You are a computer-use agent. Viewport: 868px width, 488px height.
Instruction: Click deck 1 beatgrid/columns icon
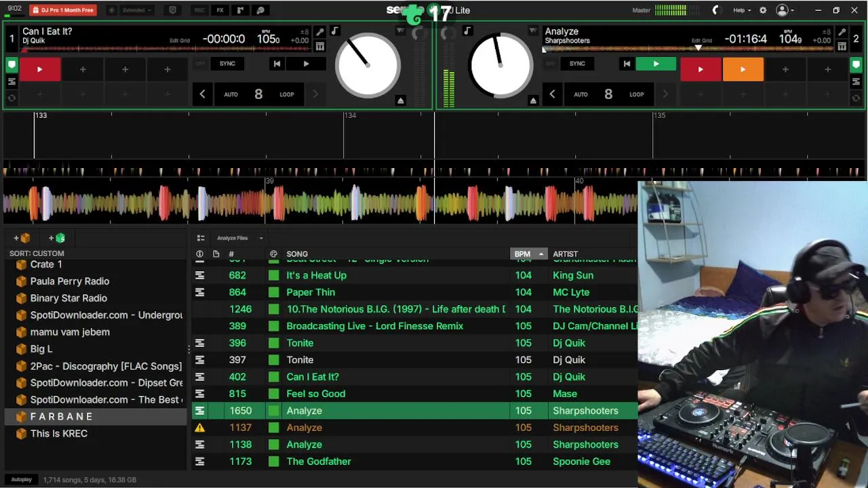click(x=320, y=46)
